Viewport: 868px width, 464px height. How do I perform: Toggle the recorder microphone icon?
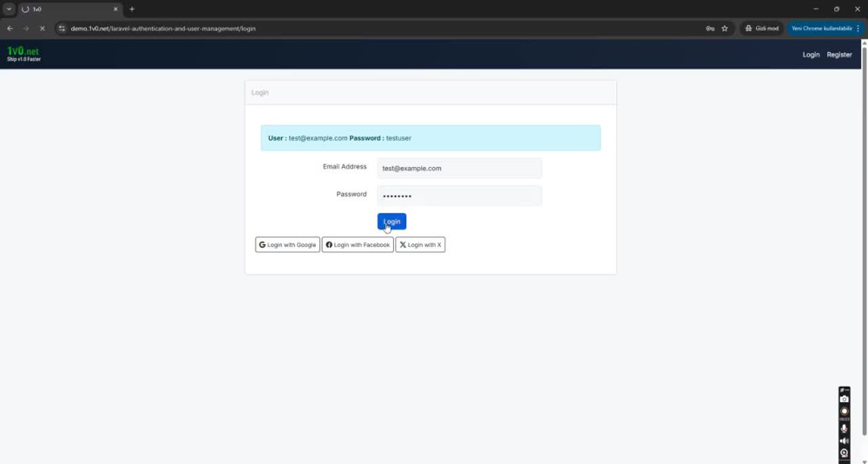845,428
